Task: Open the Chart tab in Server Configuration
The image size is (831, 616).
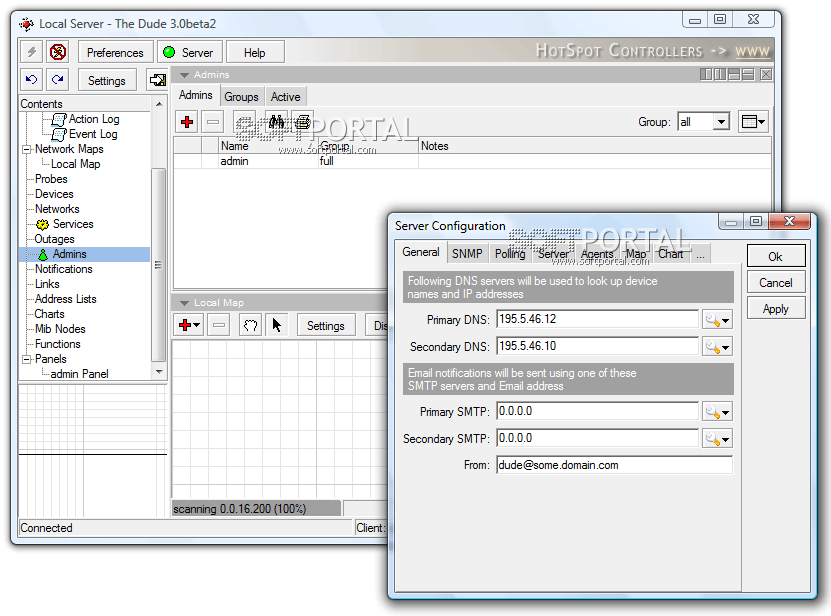Action: 670,254
